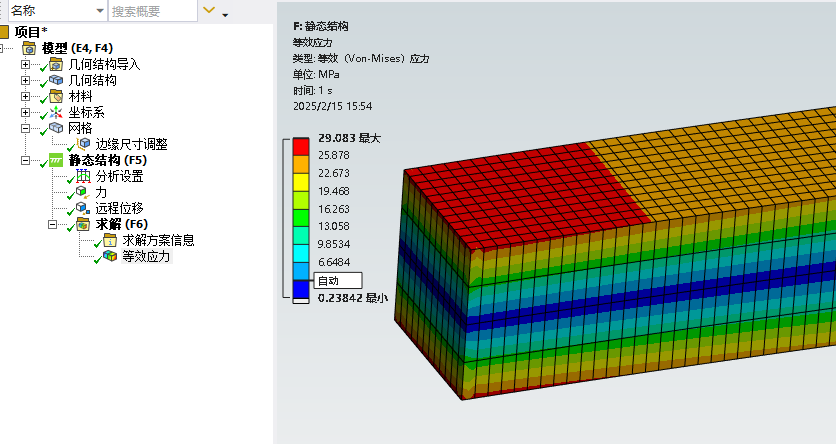Click legend value 16.263
This screenshot has width=836, height=444.
tap(334, 209)
